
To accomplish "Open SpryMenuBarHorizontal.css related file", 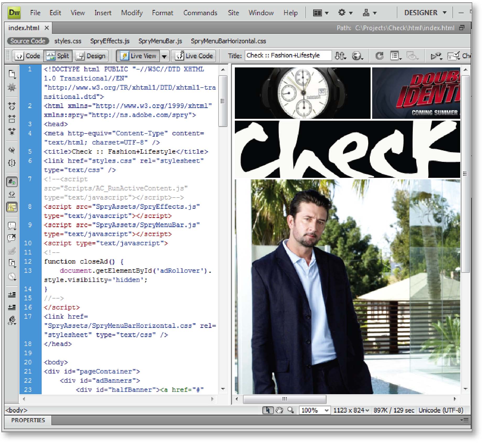I will pos(228,41).
